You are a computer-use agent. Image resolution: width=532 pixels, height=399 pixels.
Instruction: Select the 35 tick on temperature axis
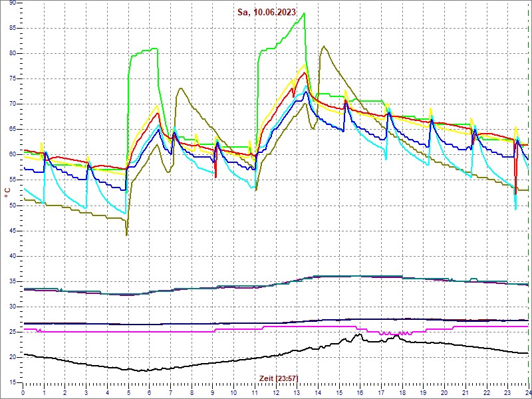click(13, 282)
